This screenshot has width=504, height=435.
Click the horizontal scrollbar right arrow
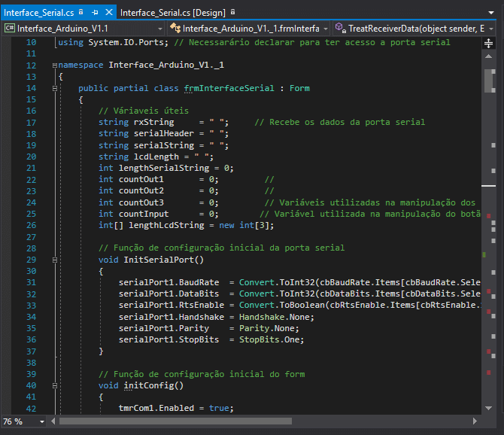[475, 421]
